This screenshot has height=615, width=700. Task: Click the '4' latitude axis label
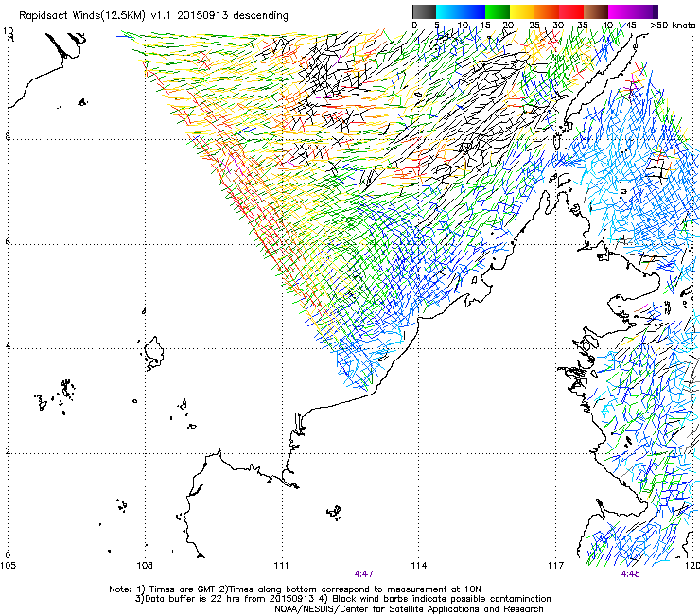pyautogui.click(x=8, y=345)
